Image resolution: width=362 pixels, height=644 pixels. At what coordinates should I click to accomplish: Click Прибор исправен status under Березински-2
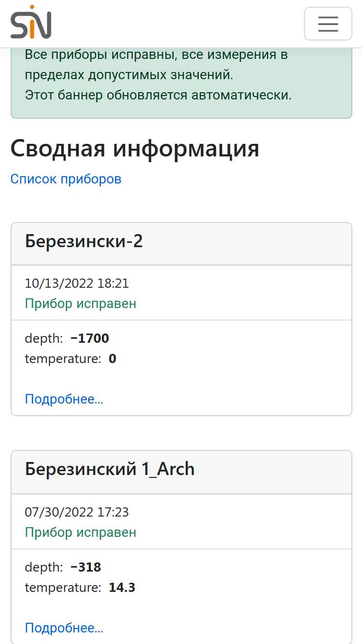pyautogui.click(x=81, y=304)
